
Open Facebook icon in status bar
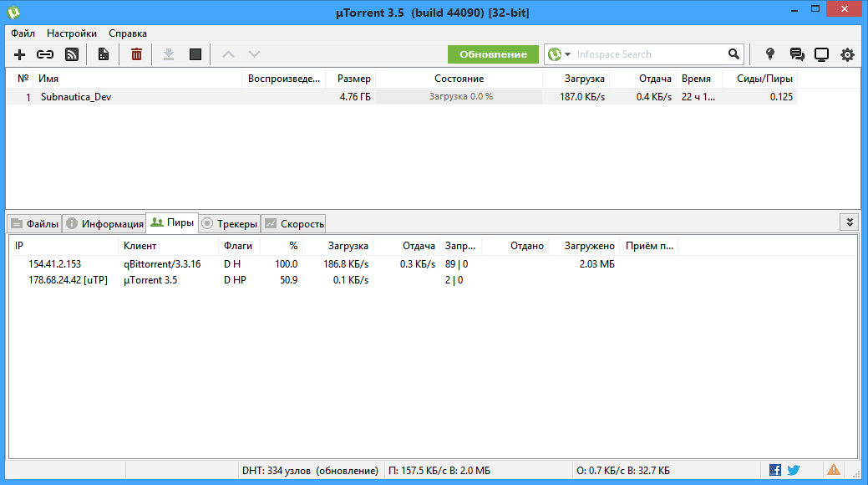pos(775,470)
